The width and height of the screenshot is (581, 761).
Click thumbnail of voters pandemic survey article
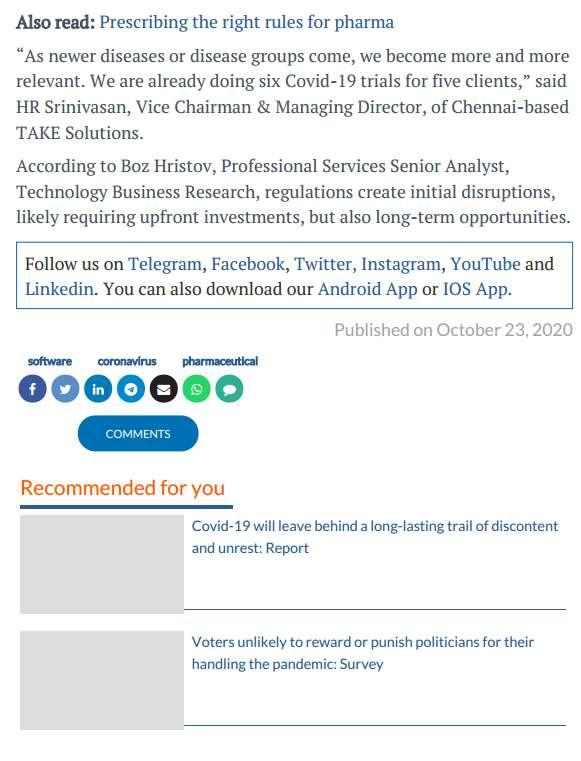point(102,680)
